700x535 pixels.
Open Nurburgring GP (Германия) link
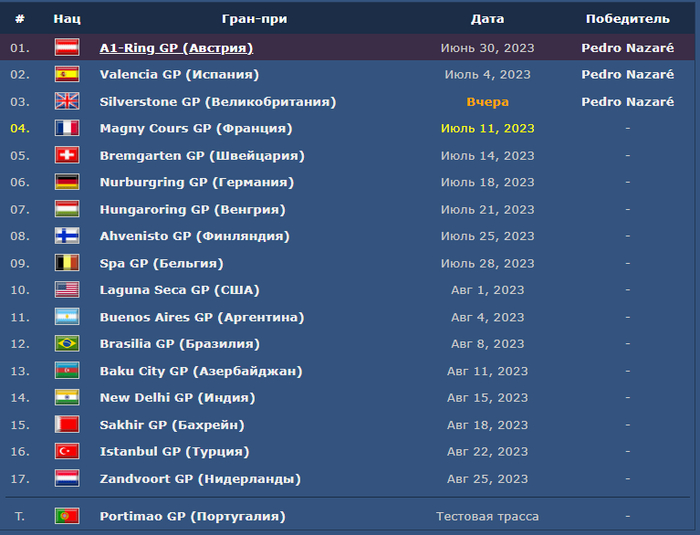(196, 182)
